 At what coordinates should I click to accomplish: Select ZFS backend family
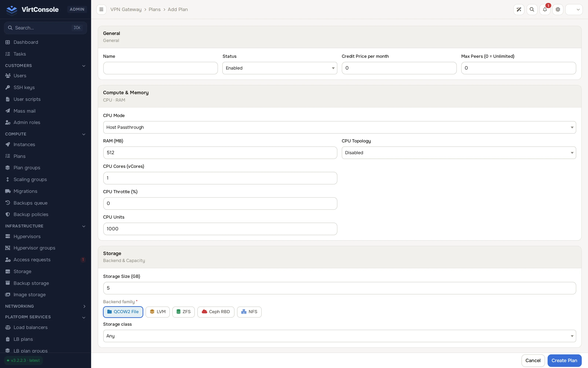coord(183,312)
